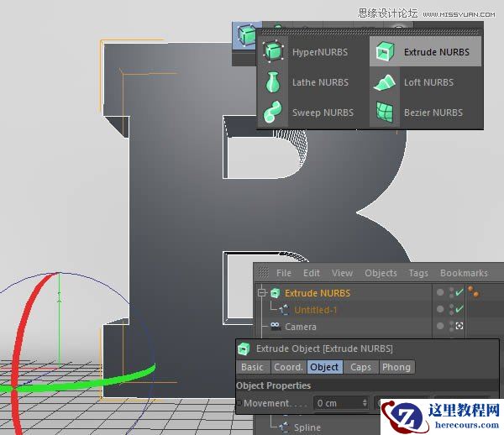Open the File menu in Object Manager

click(284, 273)
